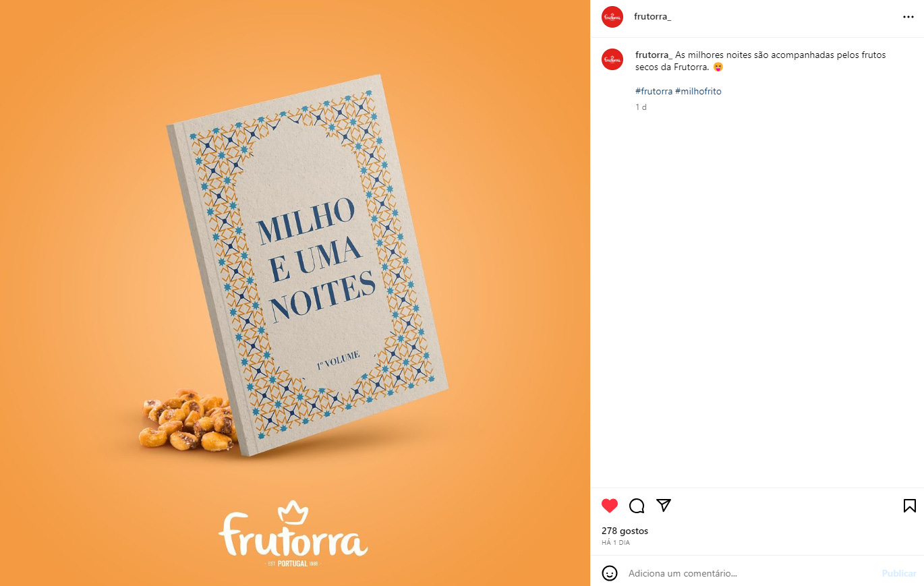The image size is (924, 586).
Task: Focus the Adiciona um comentário field
Action: click(x=750, y=573)
